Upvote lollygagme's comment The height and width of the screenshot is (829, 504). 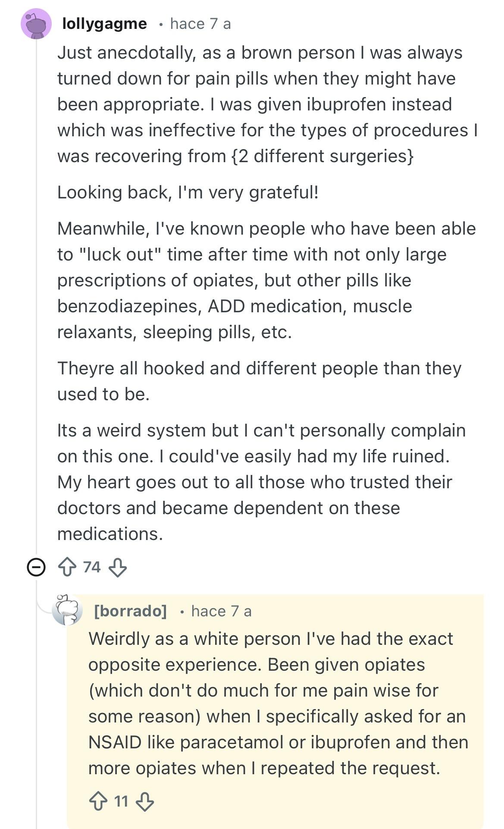pyautogui.click(x=67, y=567)
